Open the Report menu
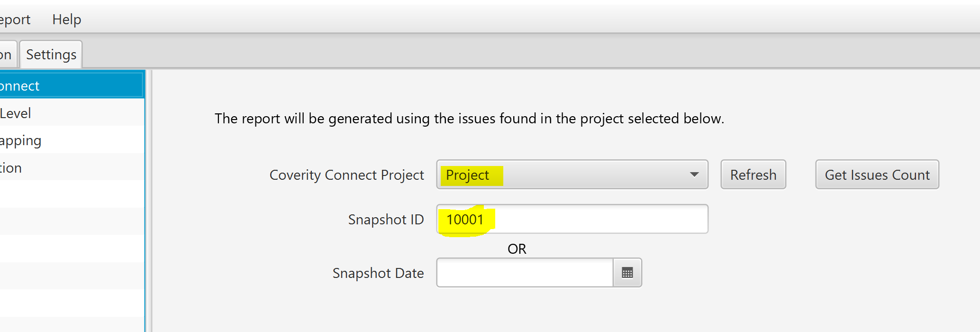This screenshot has height=332, width=980. 14,19
